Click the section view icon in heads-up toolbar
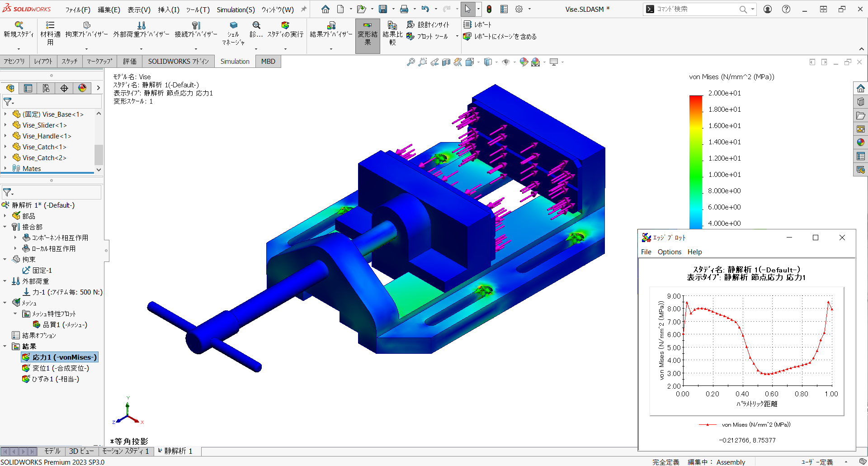Screen dimensions: 868x466 click(x=446, y=62)
